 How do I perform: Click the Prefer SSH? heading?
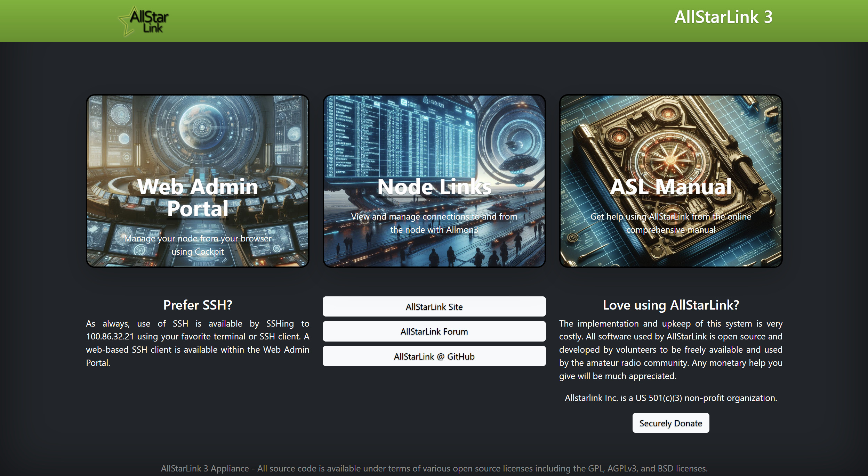click(x=198, y=305)
